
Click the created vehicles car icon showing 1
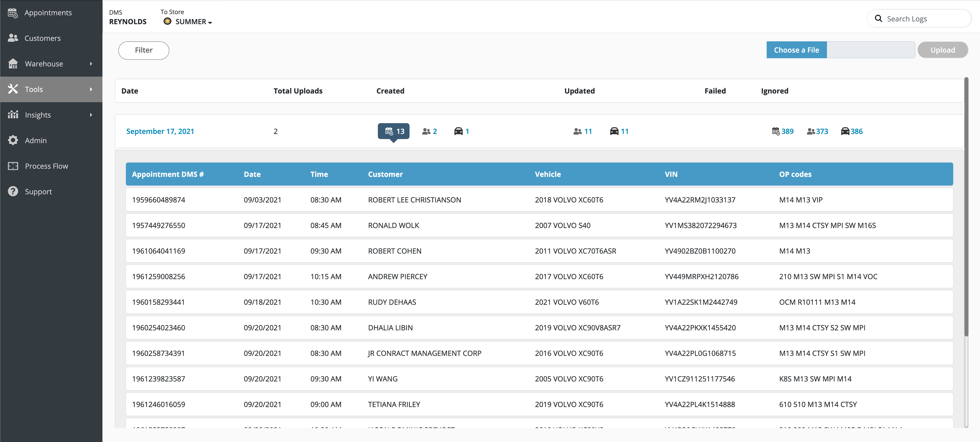pyautogui.click(x=458, y=131)
